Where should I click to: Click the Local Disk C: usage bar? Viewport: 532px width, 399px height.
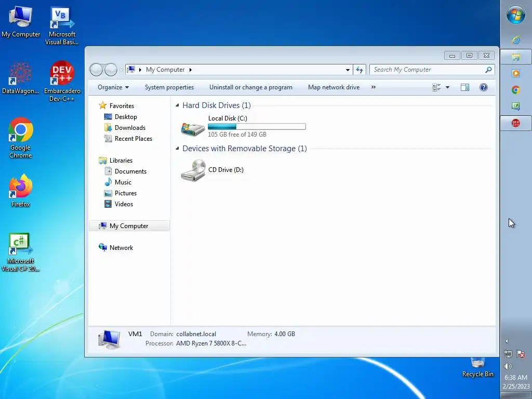[257, 127]
